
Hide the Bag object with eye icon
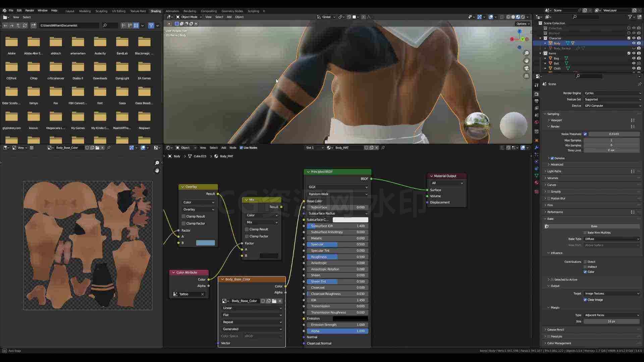pyautogui.click(x=634, y=58)
